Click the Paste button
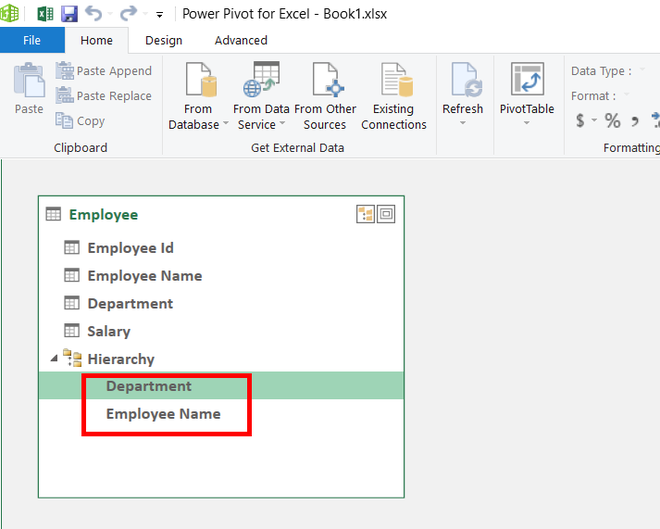660x529 pixels. tap(29, 89)
